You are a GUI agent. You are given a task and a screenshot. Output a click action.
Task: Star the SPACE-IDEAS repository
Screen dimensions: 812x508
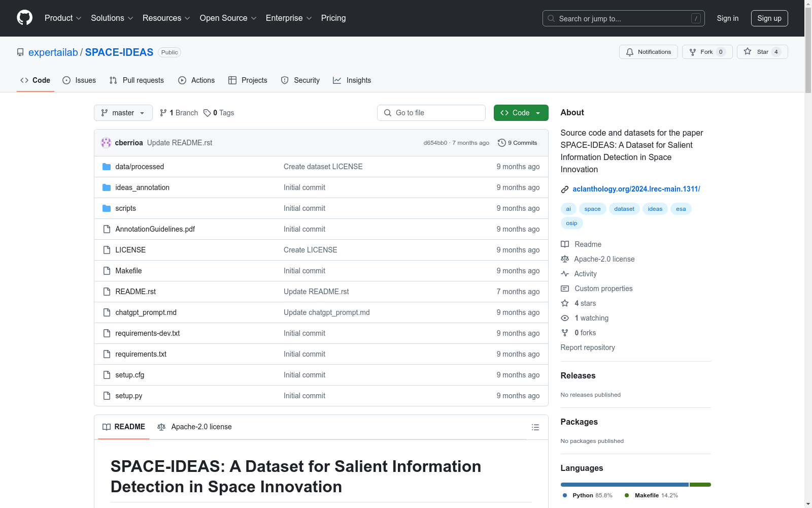pos(762,52)
